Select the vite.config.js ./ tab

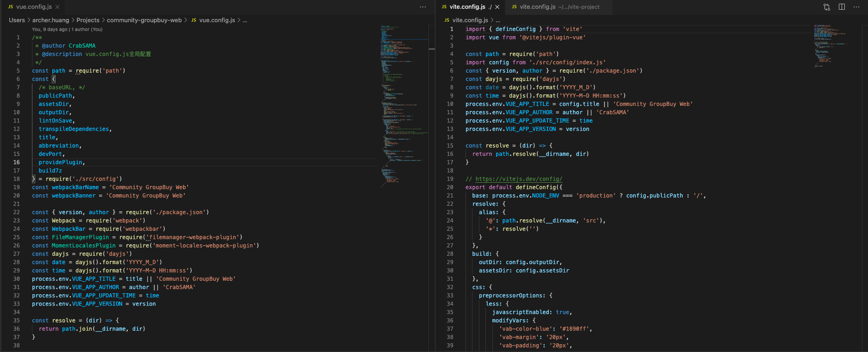(x=471, y=7)
